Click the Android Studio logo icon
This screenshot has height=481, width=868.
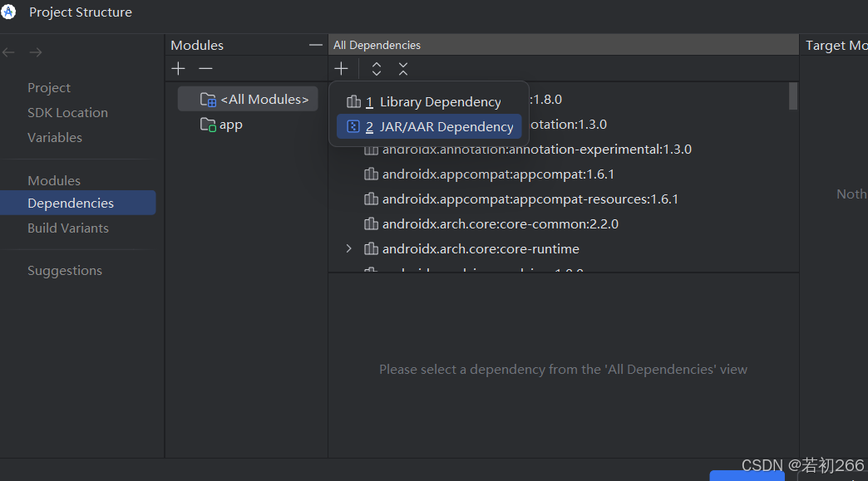[x=8, y=12]
